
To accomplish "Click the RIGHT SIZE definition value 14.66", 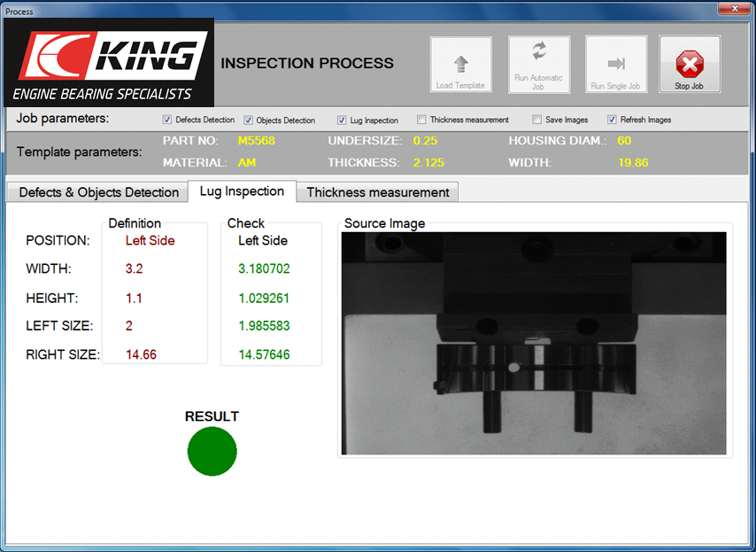I will point(141,354).
